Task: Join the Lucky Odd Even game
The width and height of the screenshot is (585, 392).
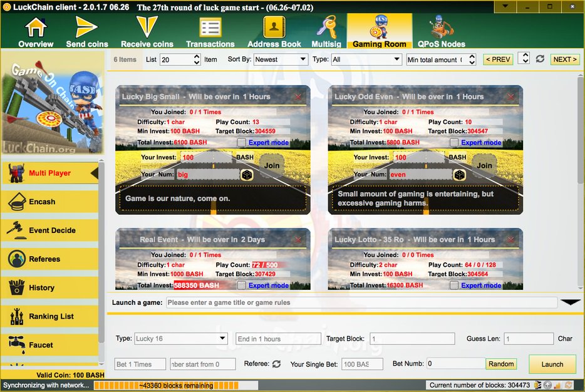Action: (484, 165)
